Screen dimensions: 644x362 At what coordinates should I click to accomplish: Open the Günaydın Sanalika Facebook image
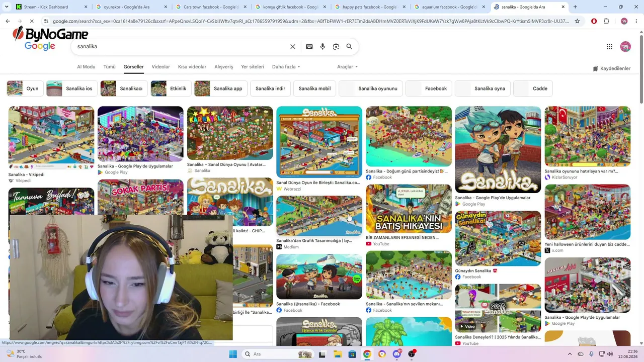(x=498, y=238)
